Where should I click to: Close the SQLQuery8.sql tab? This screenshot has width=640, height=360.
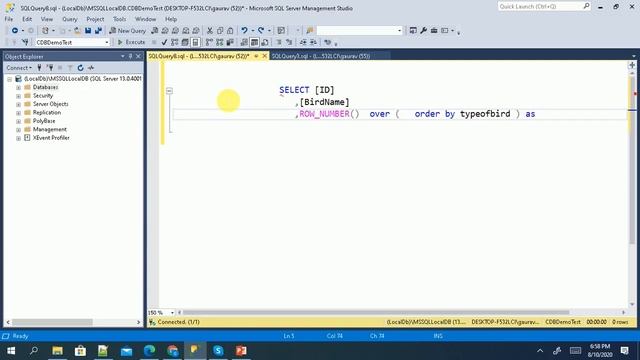point(264,56)
